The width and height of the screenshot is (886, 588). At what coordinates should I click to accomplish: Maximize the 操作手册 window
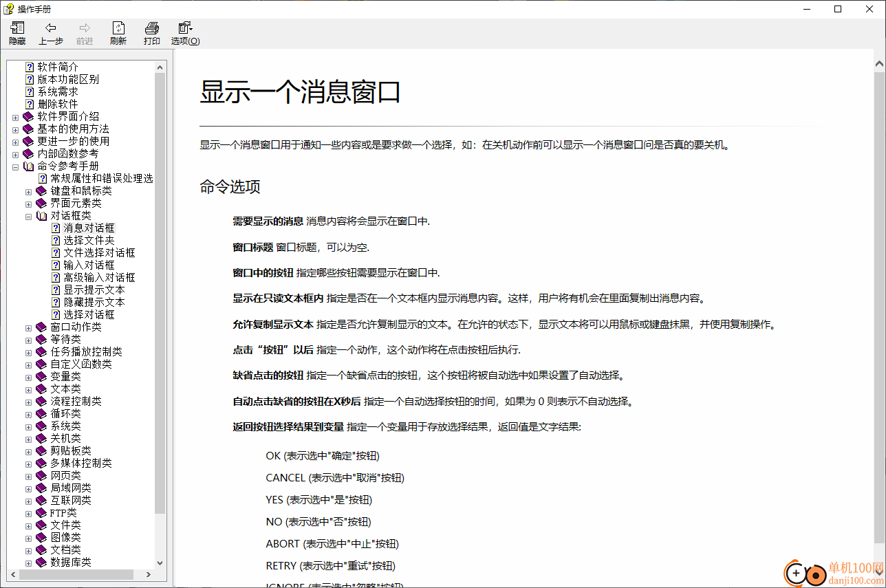[838, 9]
